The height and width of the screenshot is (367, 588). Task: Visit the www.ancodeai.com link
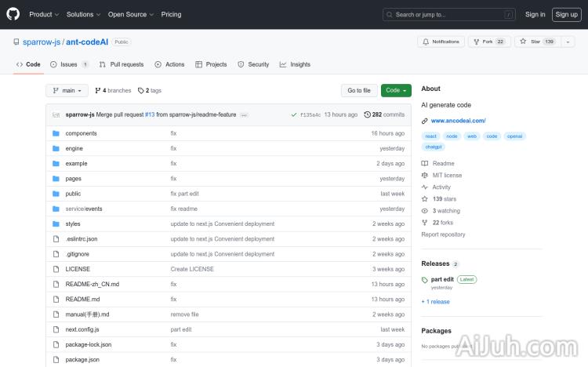coord(458,121)
